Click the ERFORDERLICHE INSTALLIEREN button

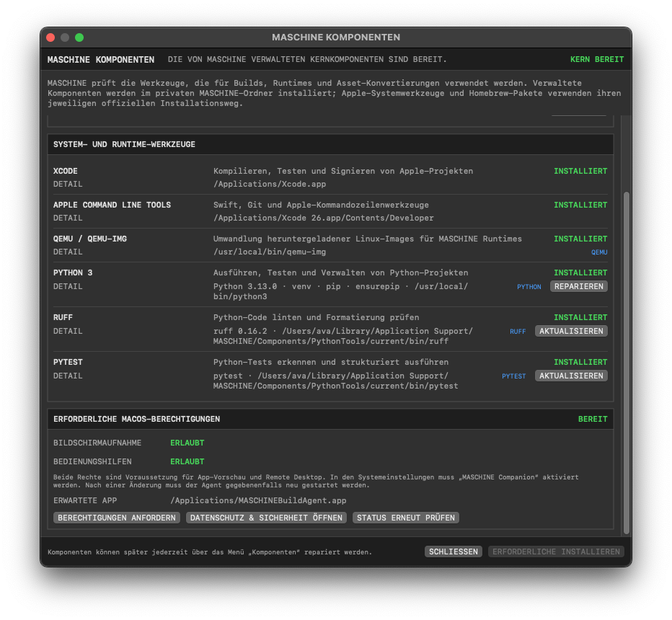point(556,552)
